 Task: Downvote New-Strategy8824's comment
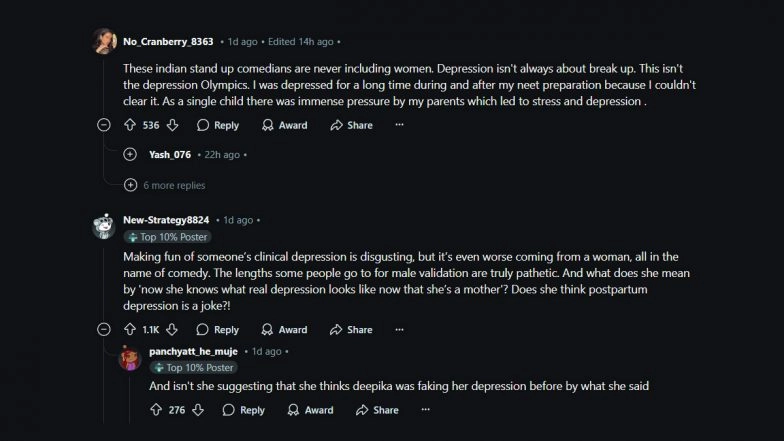pos(172,329)
